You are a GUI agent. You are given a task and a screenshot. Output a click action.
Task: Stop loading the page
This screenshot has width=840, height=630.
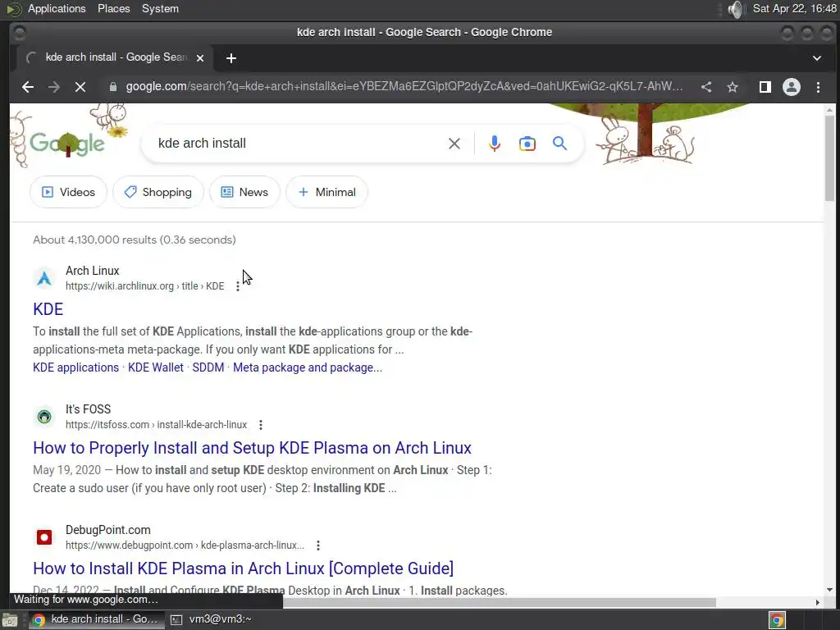80,87
